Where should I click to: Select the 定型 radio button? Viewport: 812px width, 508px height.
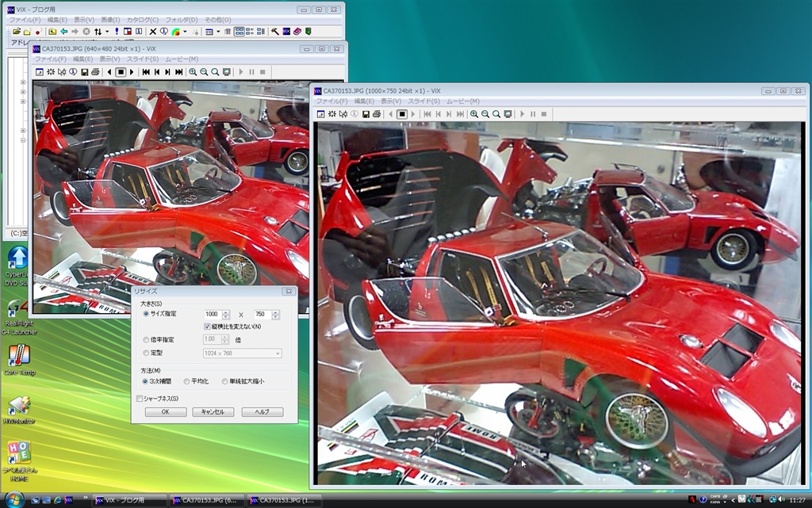[x=146, y=353]
